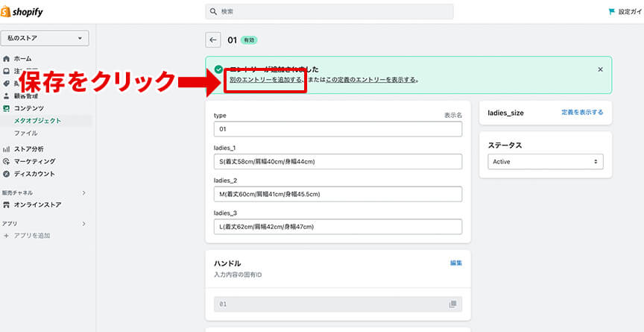Click the green success checkmark icon

click(218, 69)
